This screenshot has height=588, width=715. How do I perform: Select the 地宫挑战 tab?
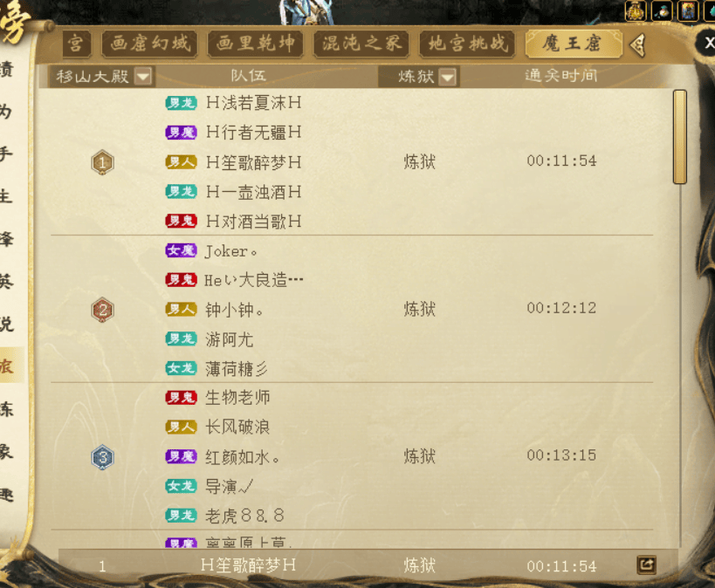click(x=467, y=44)
